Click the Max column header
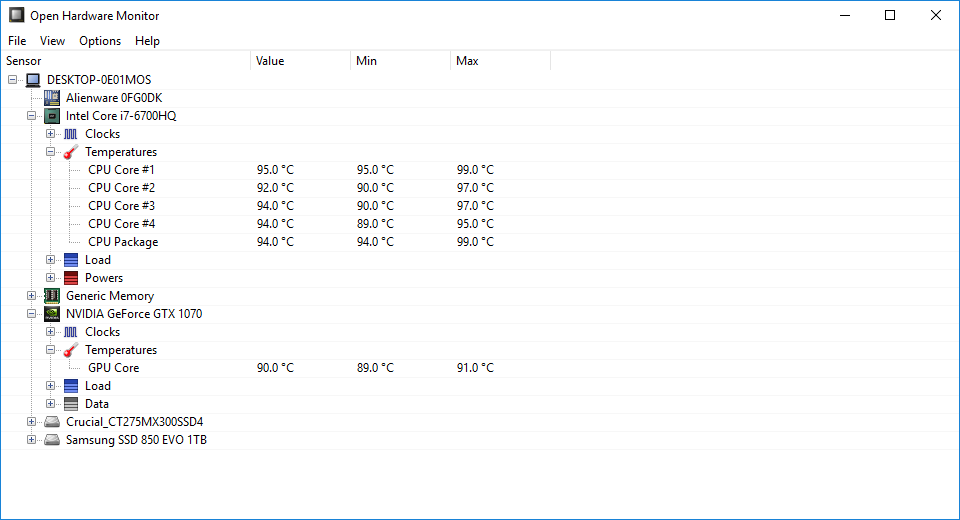The width and height of the screenshot is (960, 520). pyautogui.click(x=500, y=61)
